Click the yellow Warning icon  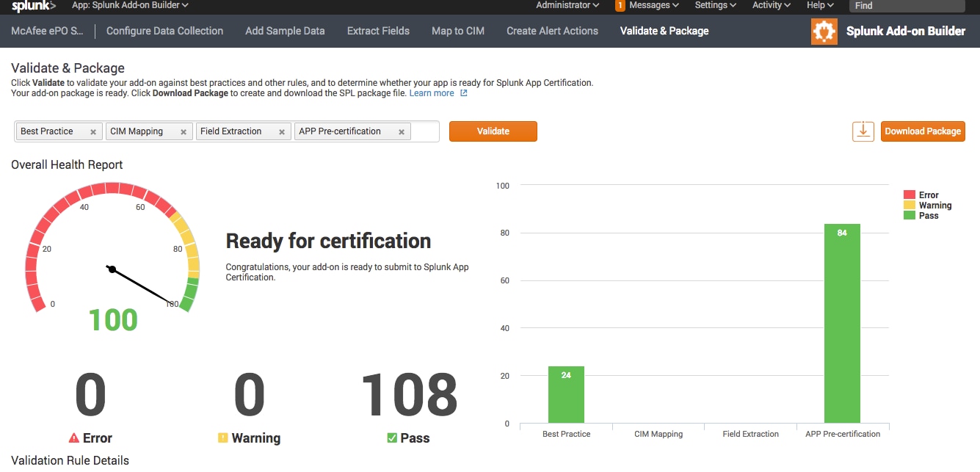click(223, 438)
